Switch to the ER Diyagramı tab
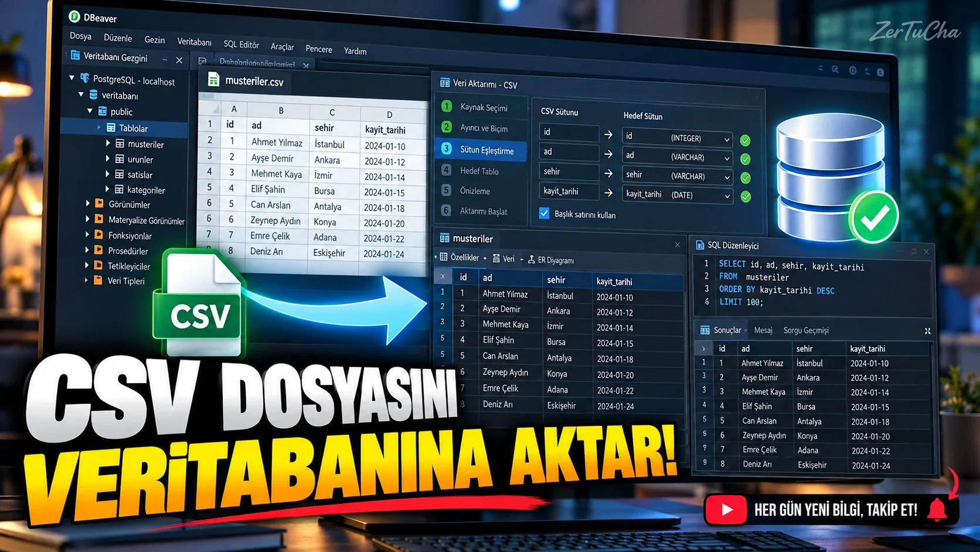 click(551, 260)
